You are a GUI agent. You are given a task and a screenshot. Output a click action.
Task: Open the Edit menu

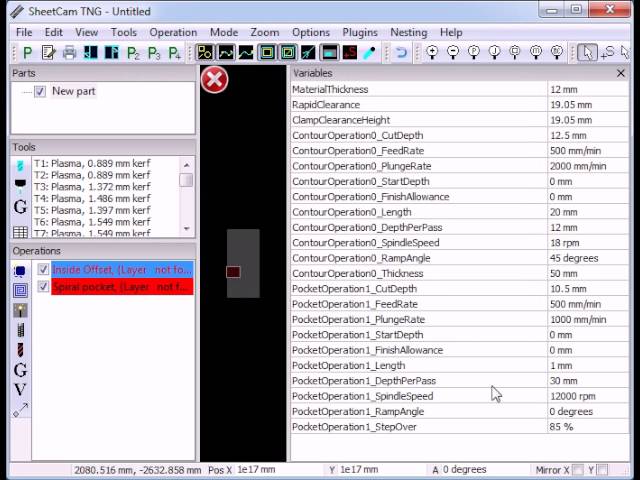53,32
